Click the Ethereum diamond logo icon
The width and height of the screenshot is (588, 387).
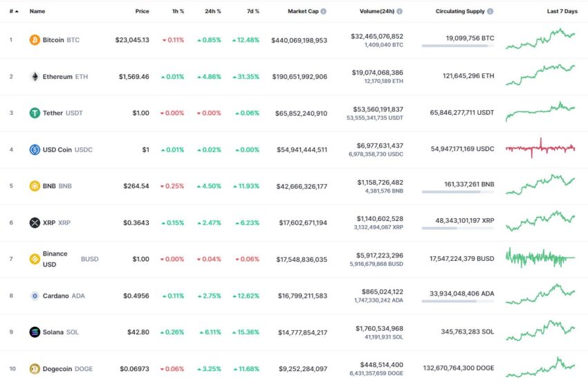pos(35,77)
